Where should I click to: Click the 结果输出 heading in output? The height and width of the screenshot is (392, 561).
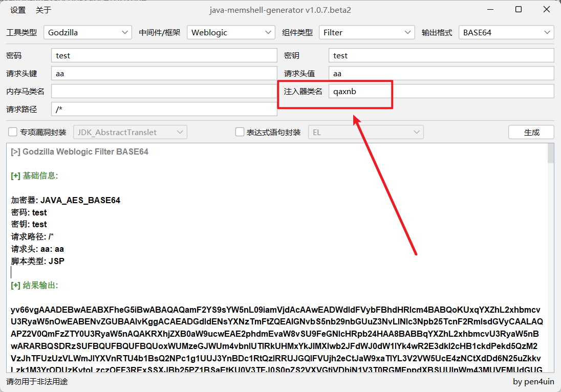click(34, 286)
